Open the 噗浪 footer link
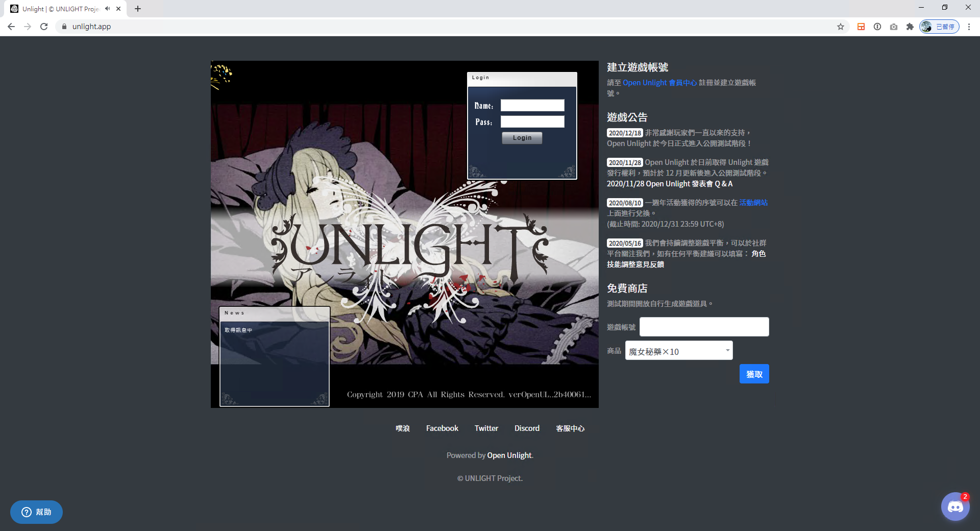The image size is (980, 531). pyautogui.click(x=403, y=428)
